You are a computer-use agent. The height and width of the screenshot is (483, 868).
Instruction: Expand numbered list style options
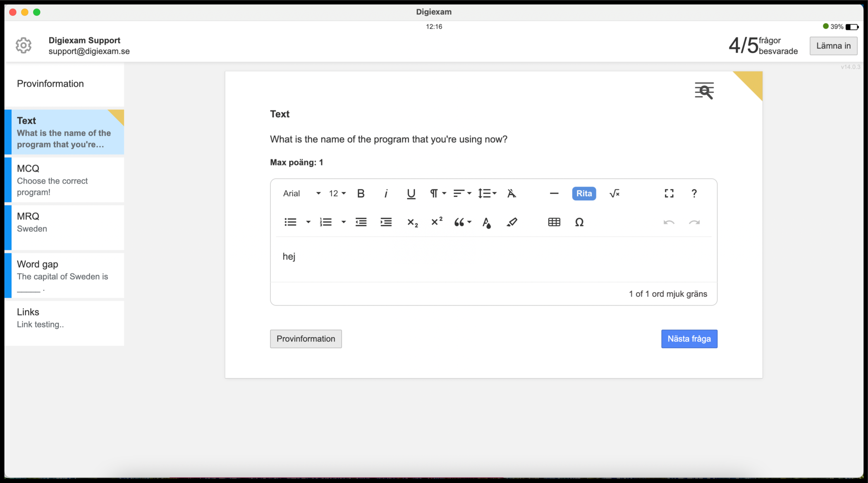point(343,222)
